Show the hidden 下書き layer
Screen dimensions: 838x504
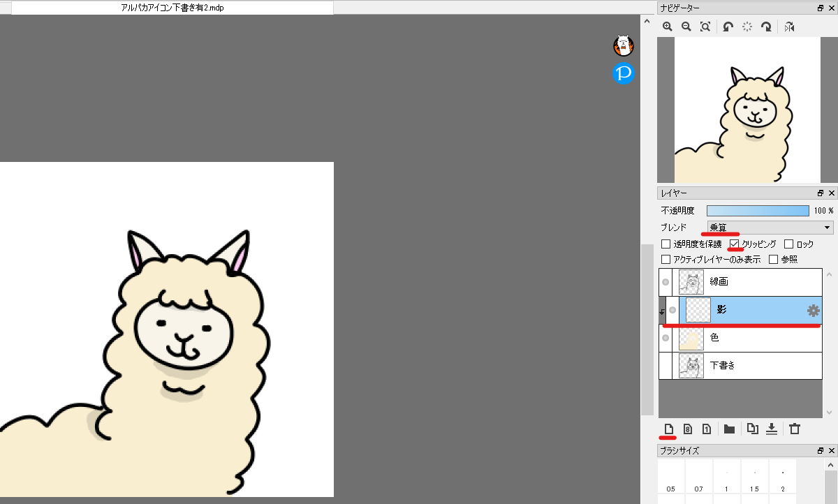tap(666, 366)
